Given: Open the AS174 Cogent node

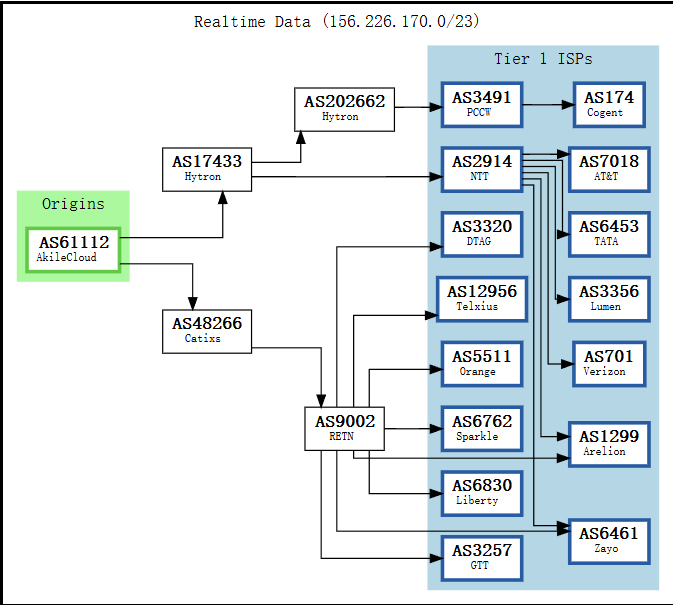Looking at the screenshot, I should tap(609, 104).
